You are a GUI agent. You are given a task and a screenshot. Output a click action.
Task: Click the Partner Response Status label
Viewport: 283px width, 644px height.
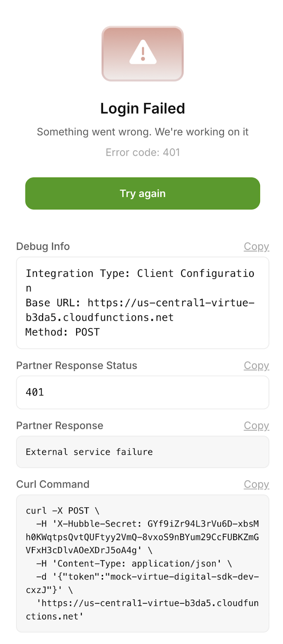(76, 365)
